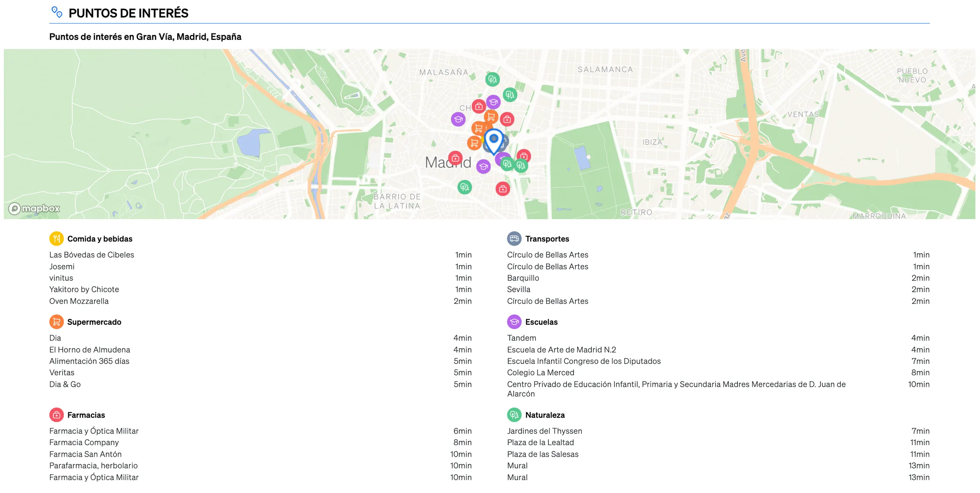Image resolution: width=980 pixels, height=493 pixels.
Task: Click Jardines del Thyssen nature entry
Action: pyautogui.click(x=718, y=431)
